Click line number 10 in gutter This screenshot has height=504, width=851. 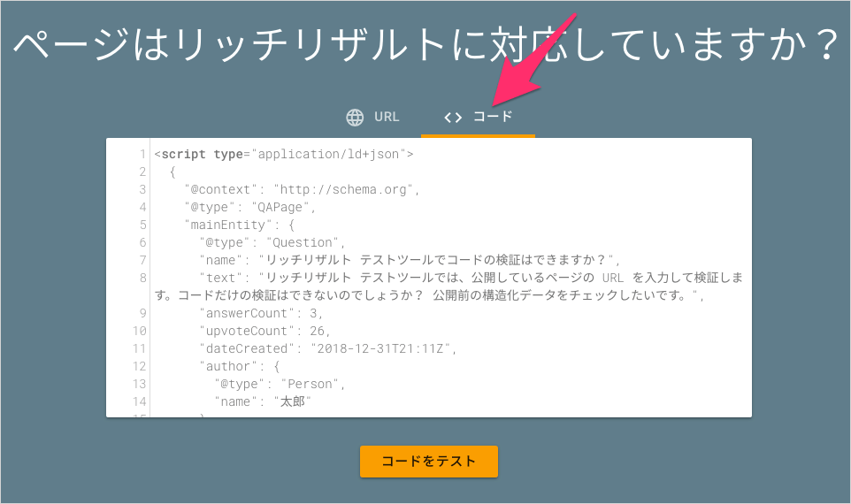(140, 331)
